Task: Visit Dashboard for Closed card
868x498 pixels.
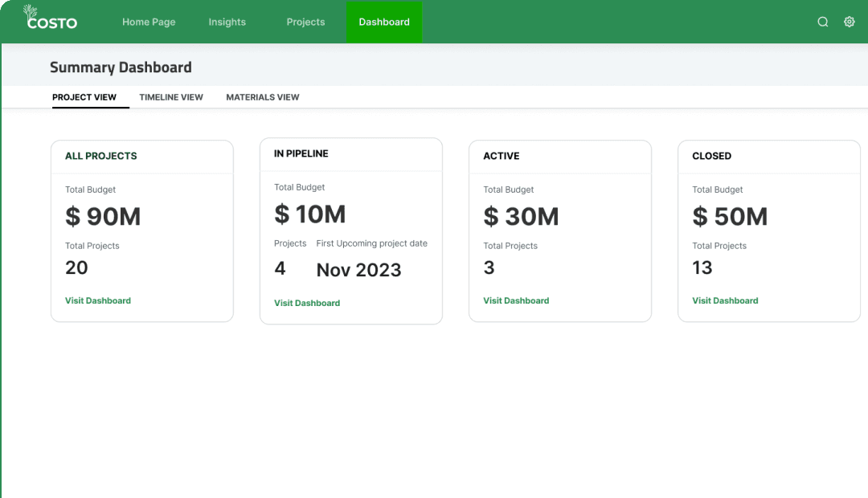Action: point(725,300)
